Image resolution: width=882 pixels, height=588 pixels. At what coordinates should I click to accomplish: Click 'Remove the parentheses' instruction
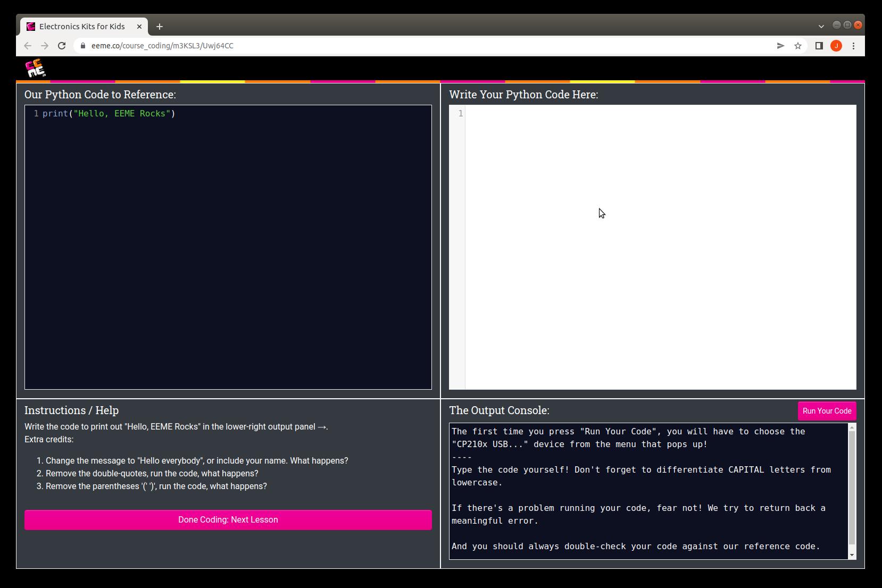(156, 486)
